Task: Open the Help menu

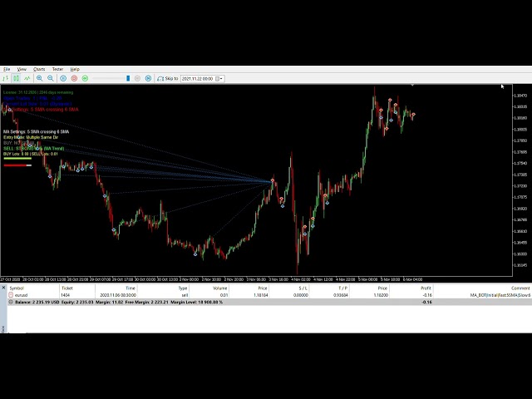Action: (75, 69)
